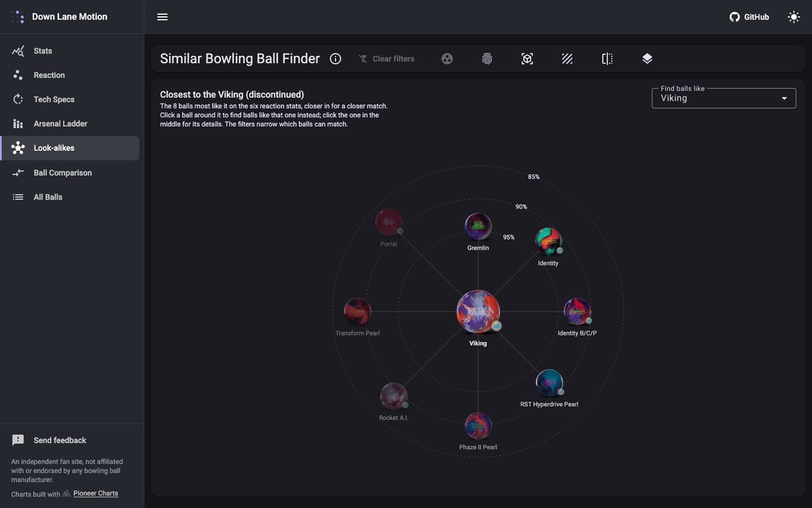Click the 95% ring label

click(x=509, y=237)
